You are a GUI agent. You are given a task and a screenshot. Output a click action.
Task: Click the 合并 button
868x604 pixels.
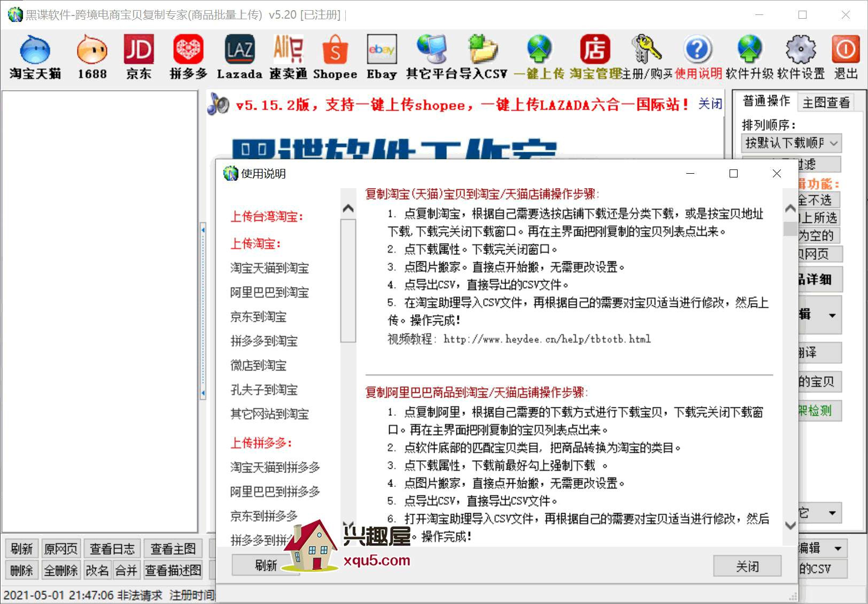pyautogui.click(x=126, y=570)
